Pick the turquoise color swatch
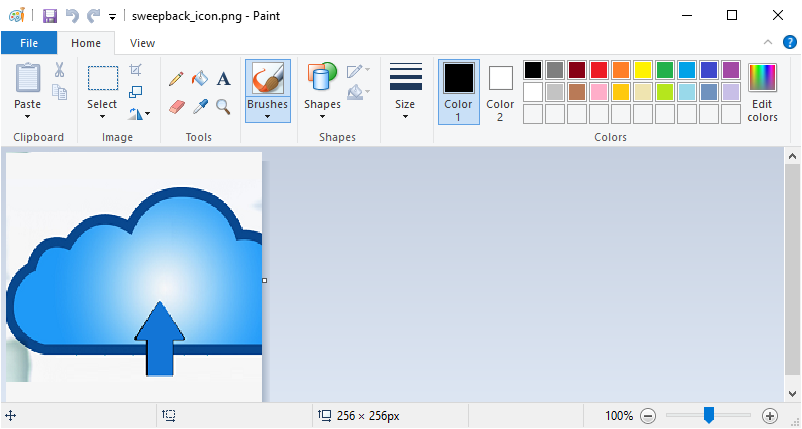 tap(686, 70)
